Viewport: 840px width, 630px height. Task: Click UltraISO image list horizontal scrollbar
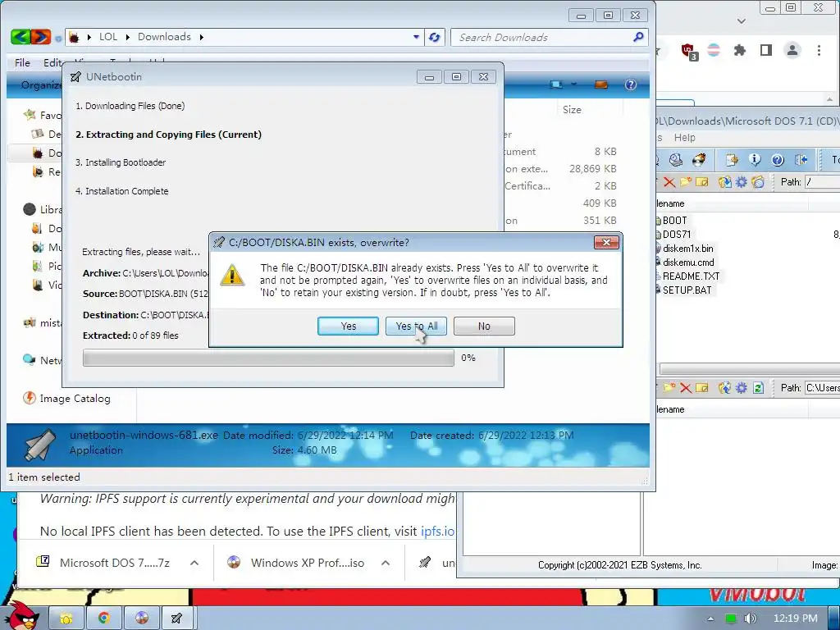[750, 369]
